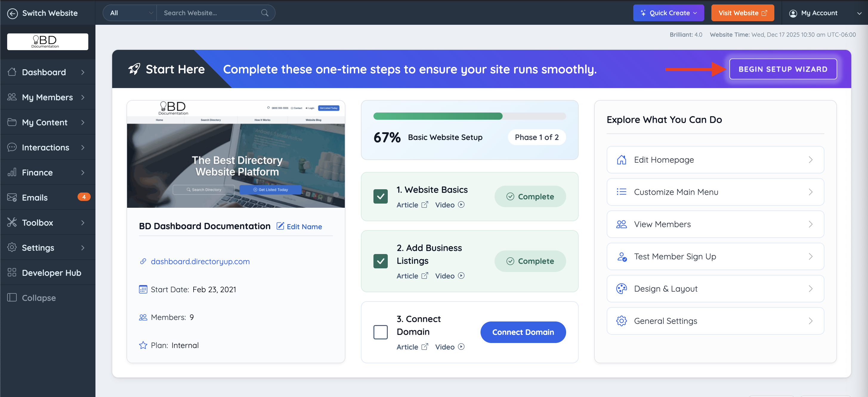Click the Switch Website back arrow icon
The height and width of the screenshot is (397, 868).
13,13
